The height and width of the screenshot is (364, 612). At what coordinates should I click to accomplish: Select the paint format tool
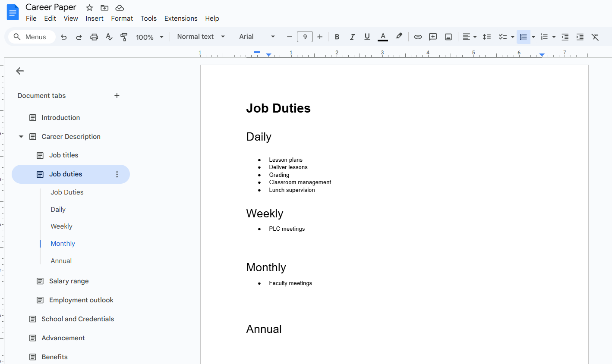click(x=124, y=37)
